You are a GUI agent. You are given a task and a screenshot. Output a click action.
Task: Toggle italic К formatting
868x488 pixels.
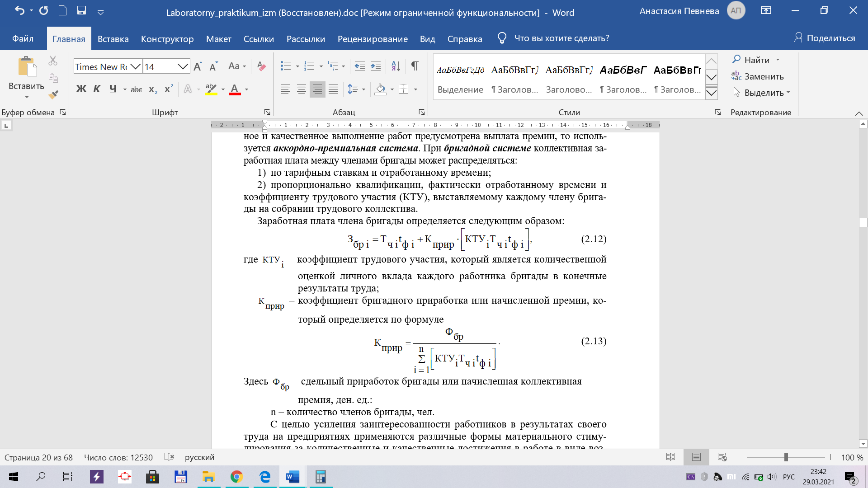pyautogui.click(x=97, y=89)
